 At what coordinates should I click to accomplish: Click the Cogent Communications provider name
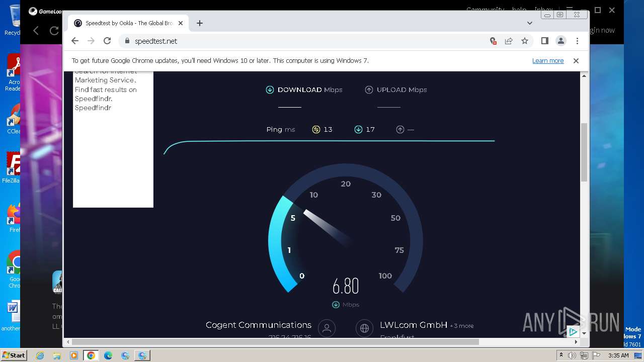(259, 325)
